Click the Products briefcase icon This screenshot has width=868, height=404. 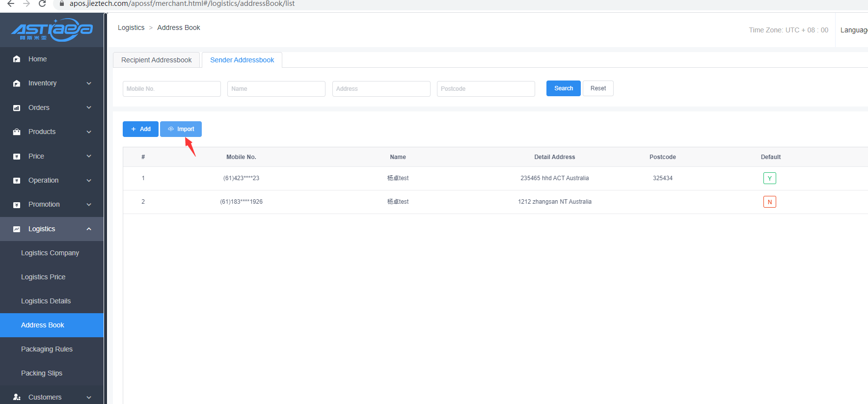point(17,132)
